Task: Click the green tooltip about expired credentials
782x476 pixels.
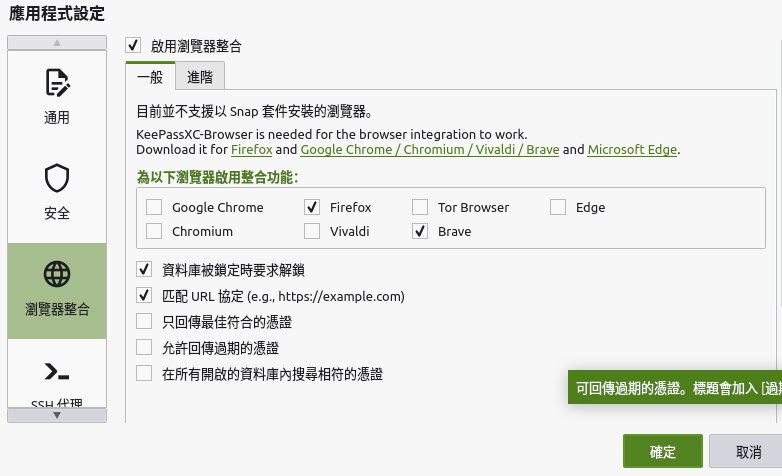Action: [674, 386]
